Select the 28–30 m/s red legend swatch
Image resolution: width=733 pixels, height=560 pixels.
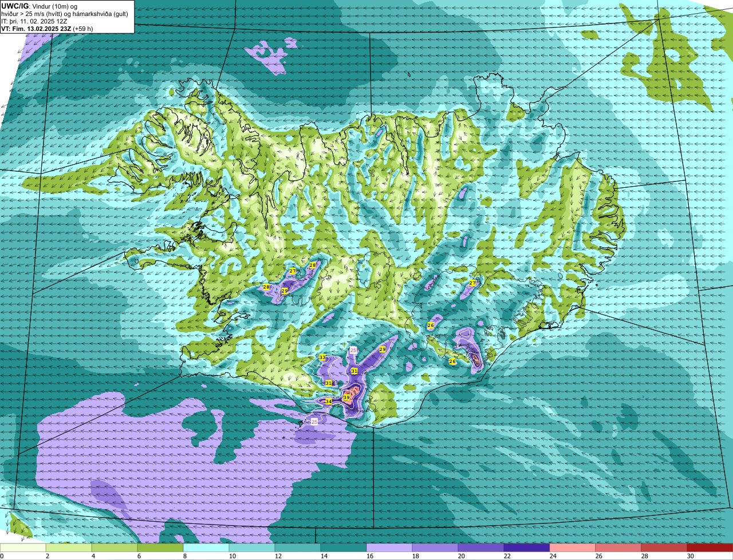[x=664, y=548]
